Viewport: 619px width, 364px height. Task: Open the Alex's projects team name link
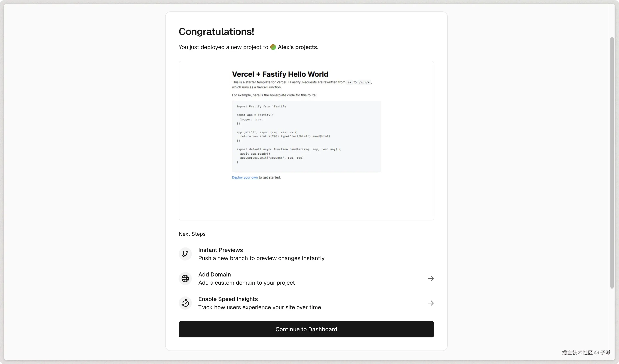(x=297, y=47)
